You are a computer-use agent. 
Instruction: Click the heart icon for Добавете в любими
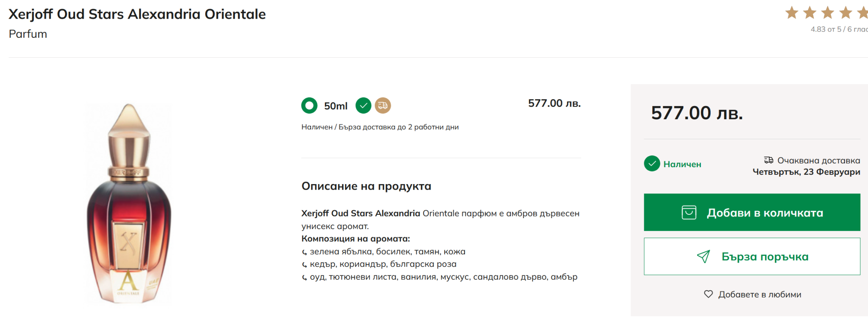(x=708, y=294)
